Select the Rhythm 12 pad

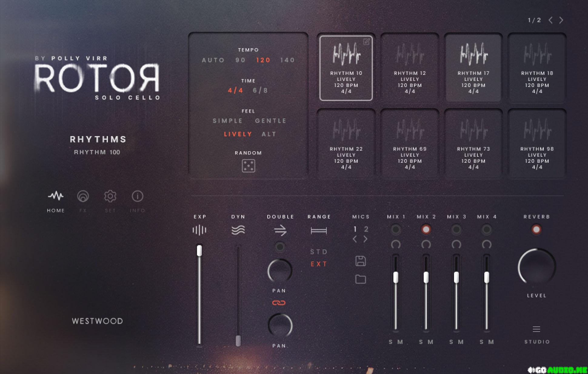point(410,68)
